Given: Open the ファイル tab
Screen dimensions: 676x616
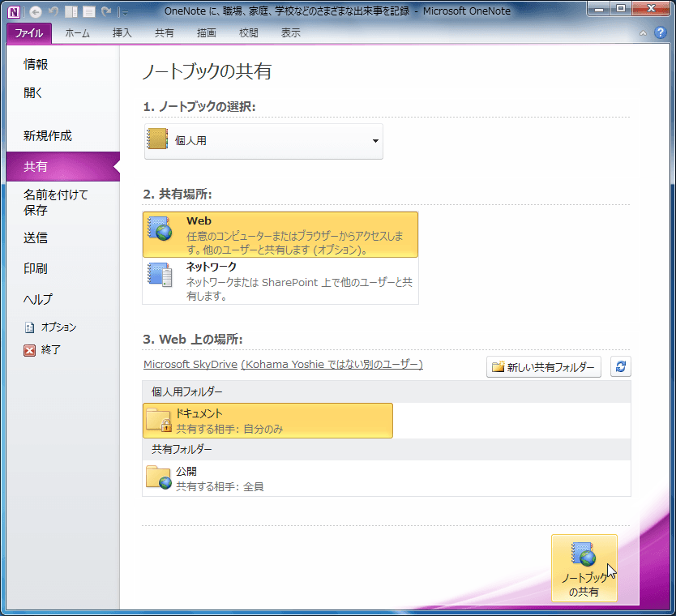Looking at the screenshot, I should (29, 33).
